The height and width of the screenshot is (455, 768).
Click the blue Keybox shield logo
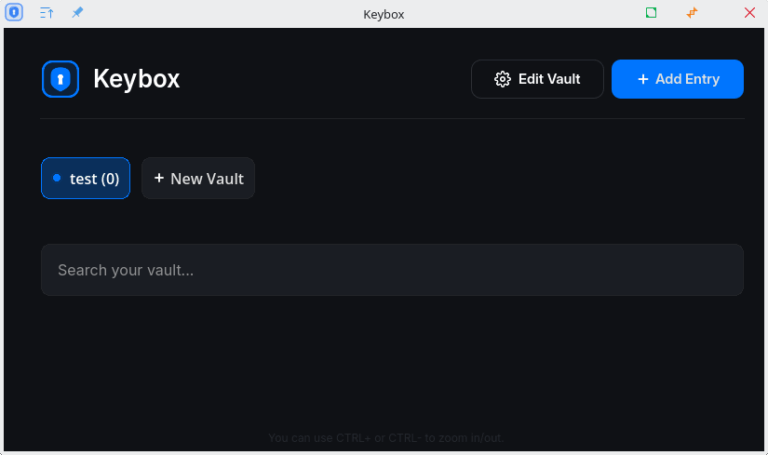point(60,79)
